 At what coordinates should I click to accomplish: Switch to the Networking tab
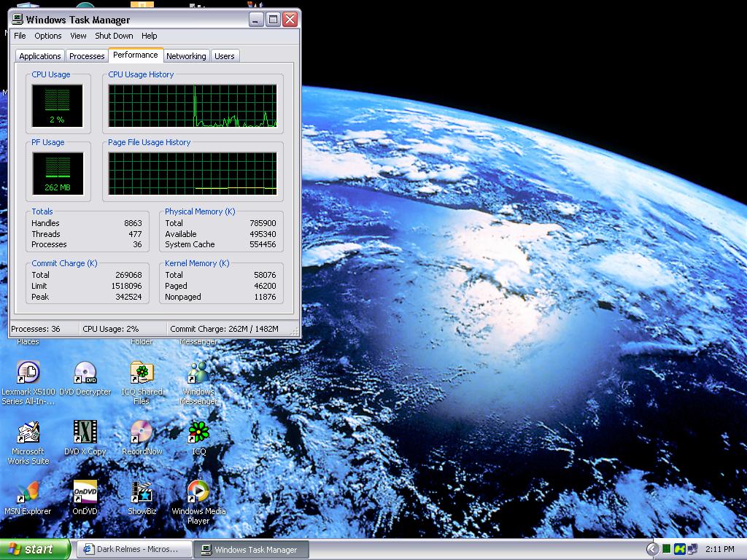(x=186, y=56)
